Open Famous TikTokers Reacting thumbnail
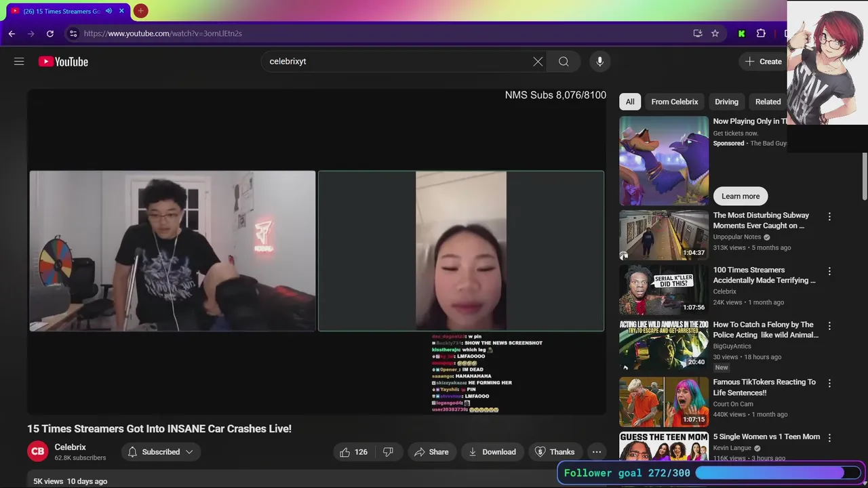 click(664, 402)
